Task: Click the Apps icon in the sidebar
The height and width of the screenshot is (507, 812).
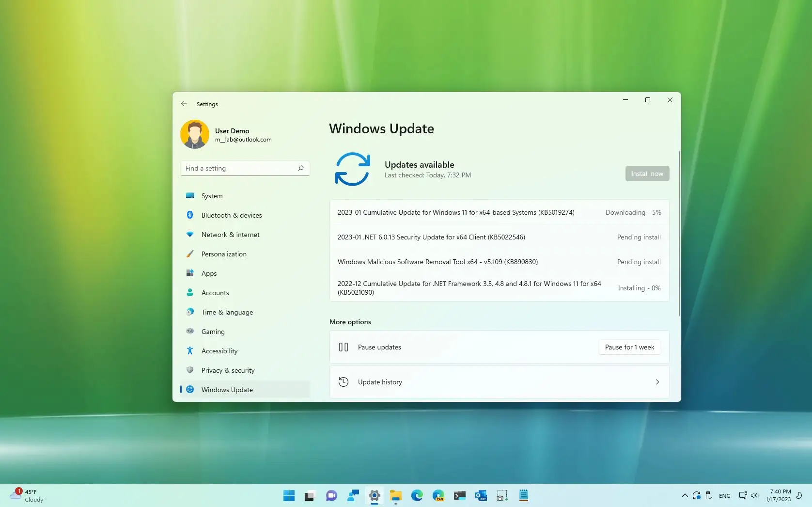Action: point(190,273)
